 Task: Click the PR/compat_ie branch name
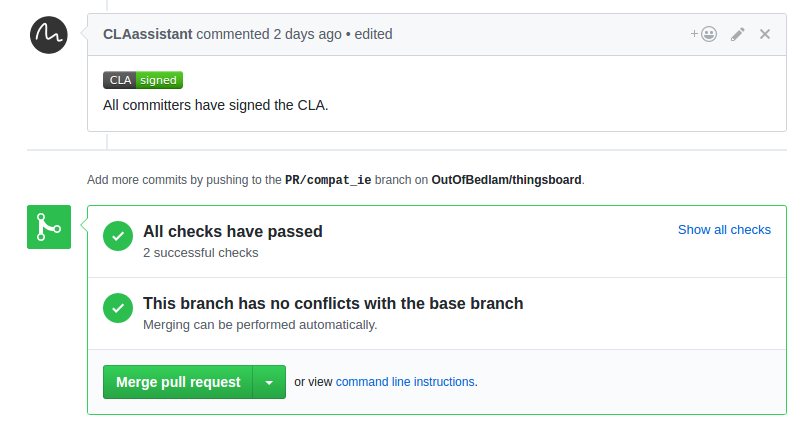pos(328,180)
